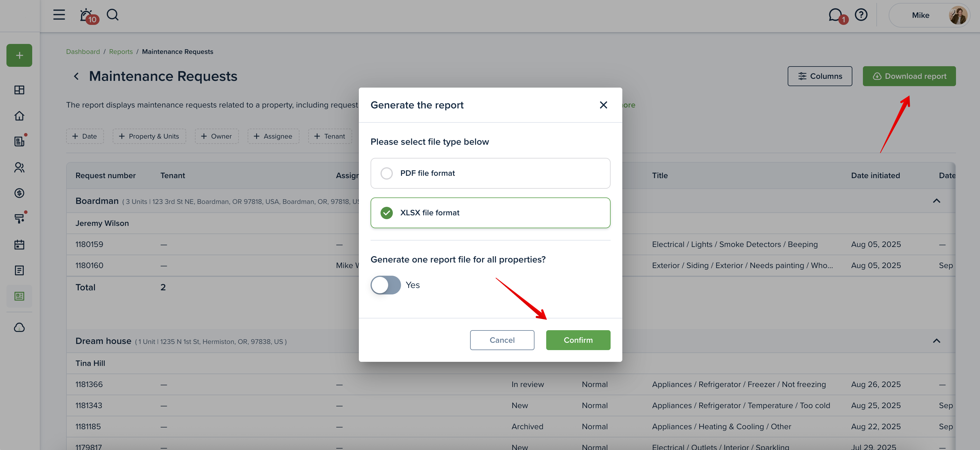Open the properties house sidebar icon
The image size is (980, 450).
(x=19, y=116)
